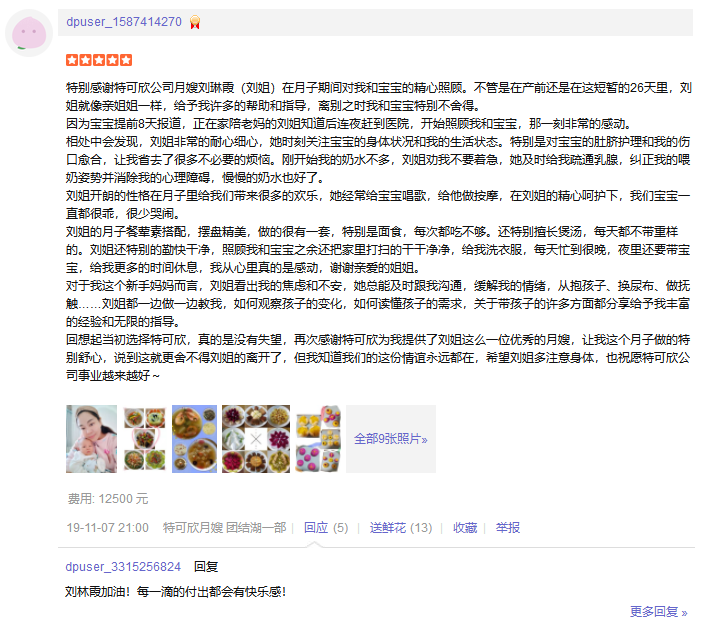
Task: View the mother and baby photo
Action: pyautogui.click(x=91, y=439)
